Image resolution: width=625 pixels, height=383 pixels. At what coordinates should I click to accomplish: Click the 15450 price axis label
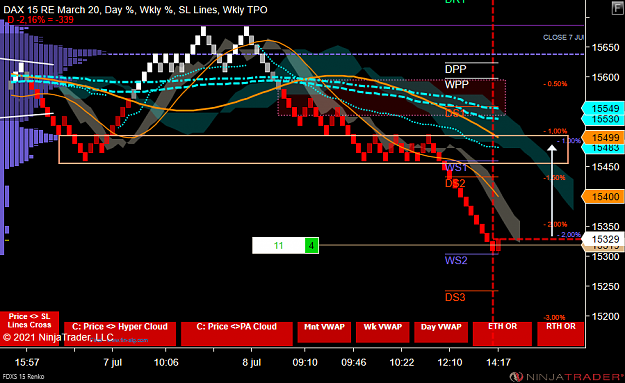pos(605,167)
